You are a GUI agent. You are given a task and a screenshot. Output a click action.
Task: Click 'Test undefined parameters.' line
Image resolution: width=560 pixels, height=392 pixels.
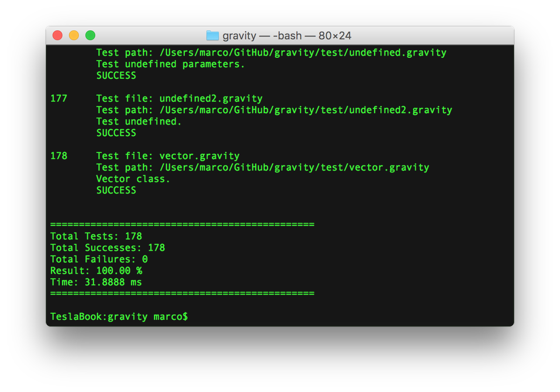170,64
